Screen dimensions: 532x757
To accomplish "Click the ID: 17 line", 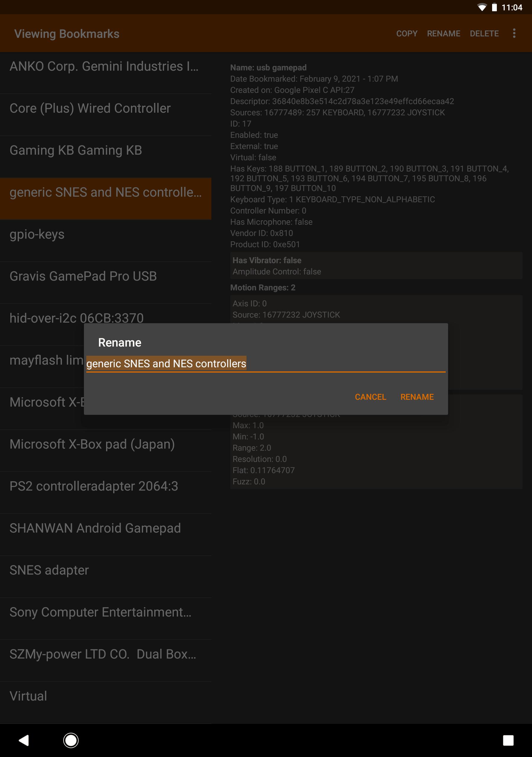I will (241, 124).
